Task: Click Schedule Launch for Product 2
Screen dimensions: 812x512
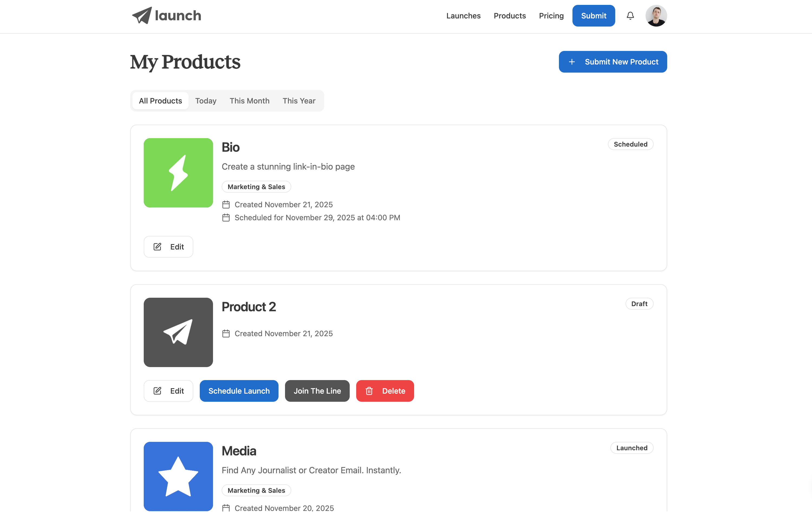Action: pos(239,391)
